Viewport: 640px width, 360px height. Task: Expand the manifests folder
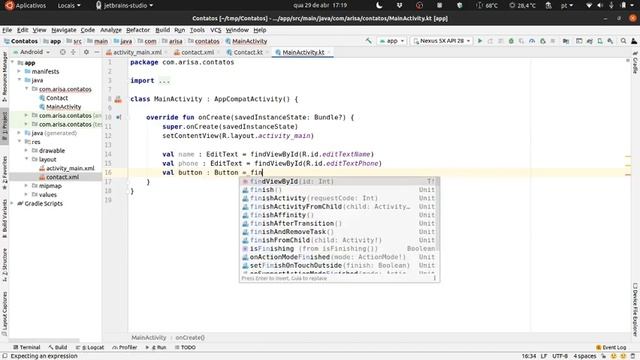[x=19, y=71]
